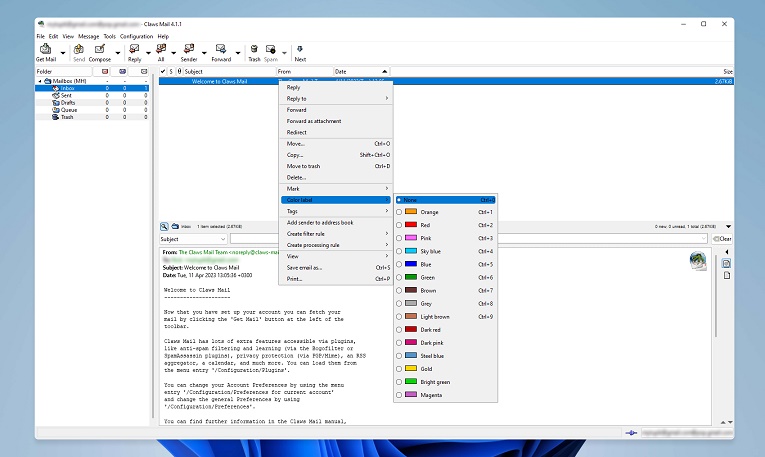Screen dimensions: 765x457
Task: Open the Configuration menu
Action: (136, 36)
